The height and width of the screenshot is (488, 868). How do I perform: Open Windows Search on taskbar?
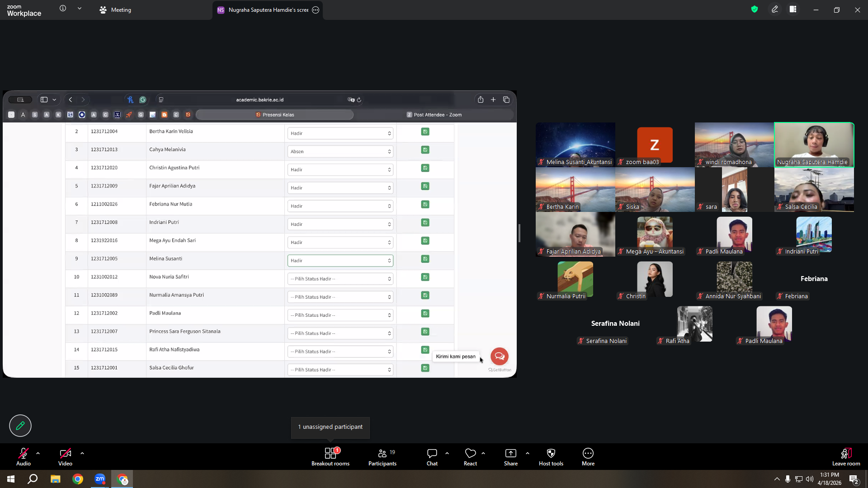coord(33,479)
